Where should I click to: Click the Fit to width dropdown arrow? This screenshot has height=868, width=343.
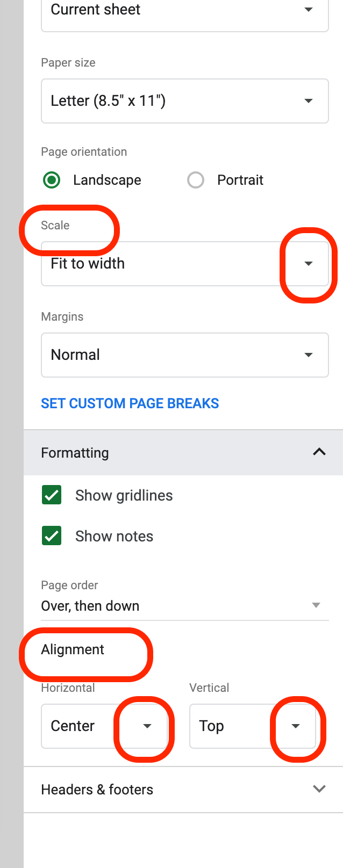[309, 264]
